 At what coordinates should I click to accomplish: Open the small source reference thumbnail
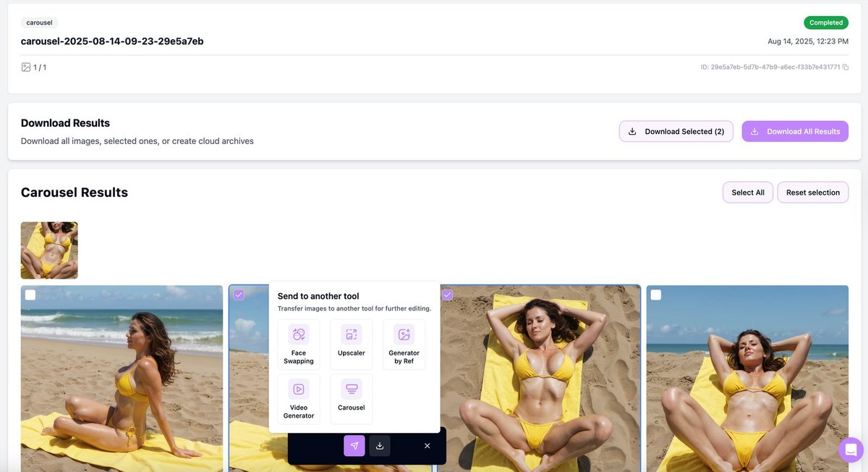coord(49,250)
